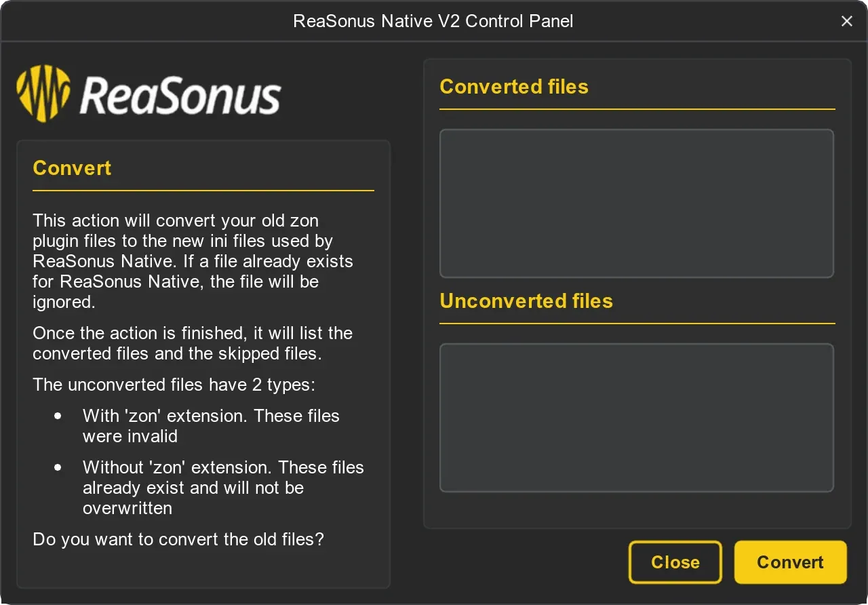The width and height of the screenshot is (868, 605).
Task: Click the "Without 'zon' extension" list item
Action: pyautogui.click(x=223, y=488)
